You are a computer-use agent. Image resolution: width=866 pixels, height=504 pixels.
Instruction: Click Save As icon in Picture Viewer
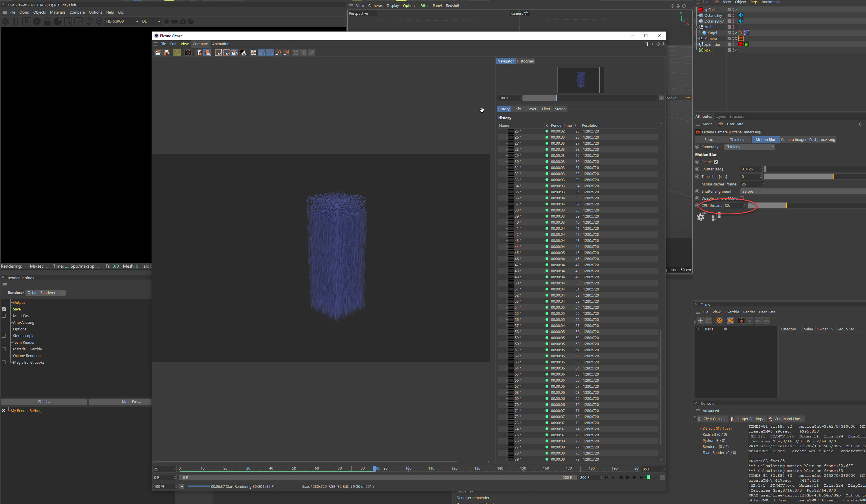tap(166, 53)
